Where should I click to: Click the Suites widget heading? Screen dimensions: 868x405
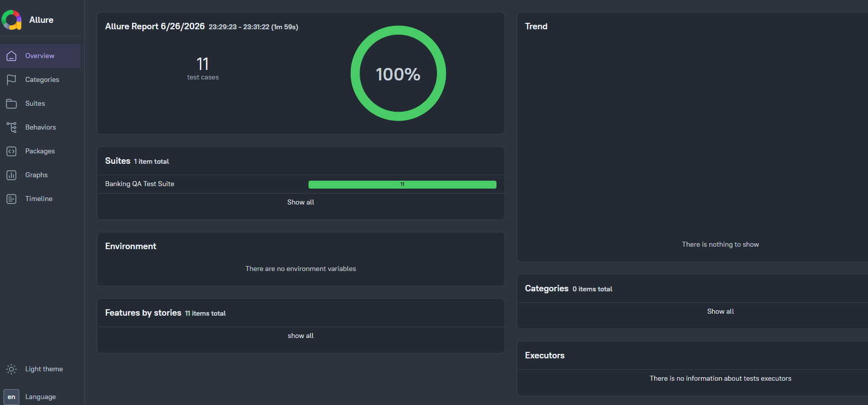tap(118, 161)
